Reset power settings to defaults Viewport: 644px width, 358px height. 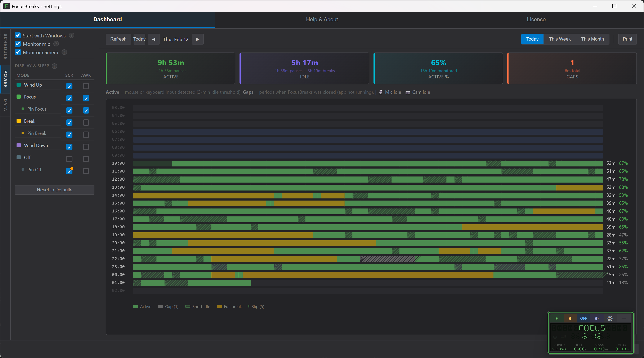pyautogui.click(x=54, y=189)
